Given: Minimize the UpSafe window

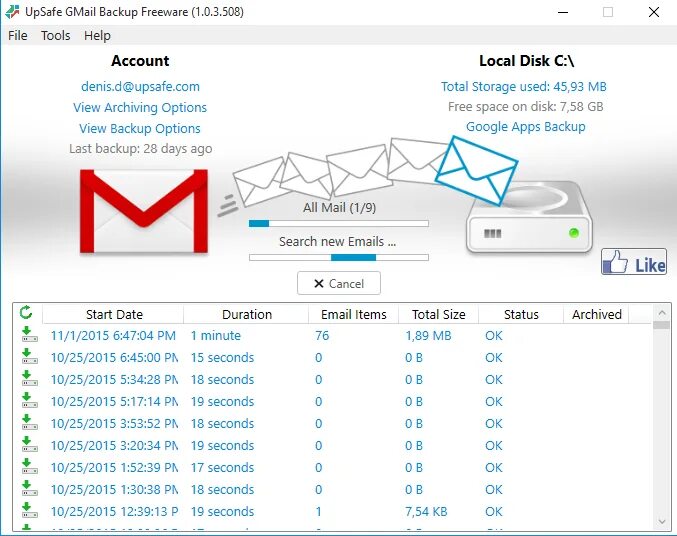Looking at the screenshot, I should 563,12.
